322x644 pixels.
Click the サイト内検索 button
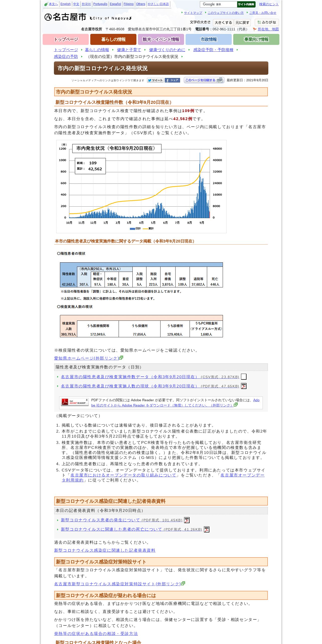coord(246,4)
